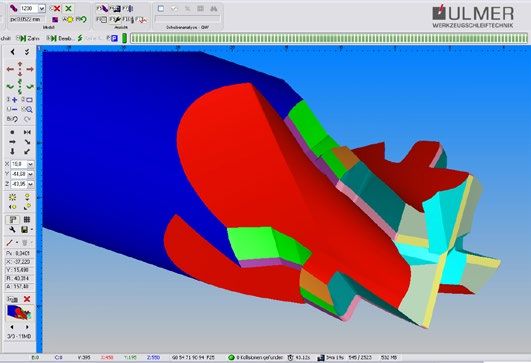Toggle the checkbox in the analysis group

coord(161,9)
